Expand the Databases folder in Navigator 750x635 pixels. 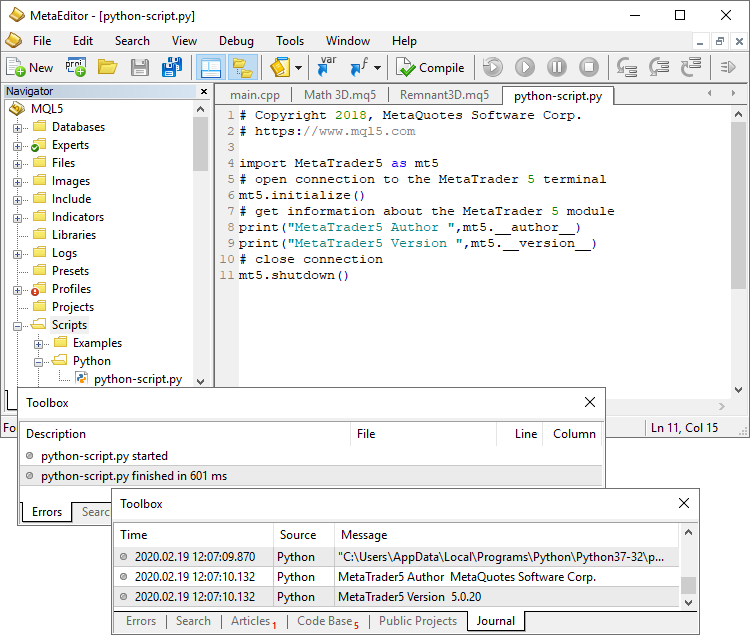(17, 127)
